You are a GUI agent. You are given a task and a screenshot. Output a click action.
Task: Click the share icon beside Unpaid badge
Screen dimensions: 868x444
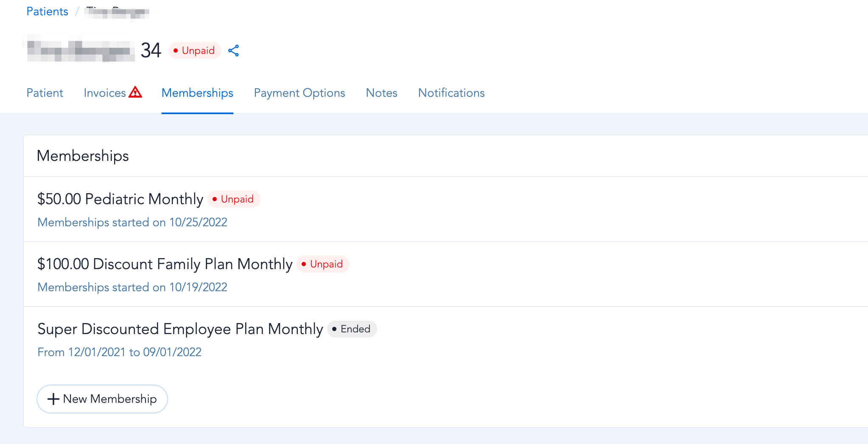point(233,51)
